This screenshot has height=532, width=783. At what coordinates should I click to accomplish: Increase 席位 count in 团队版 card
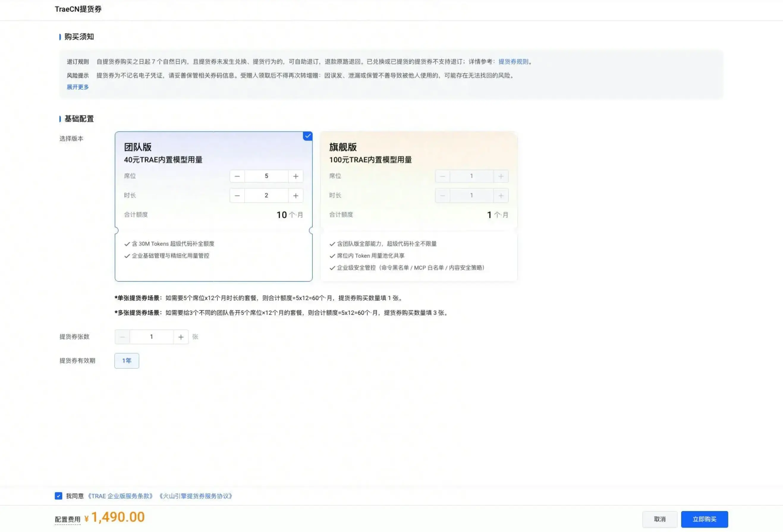[295, 176]
